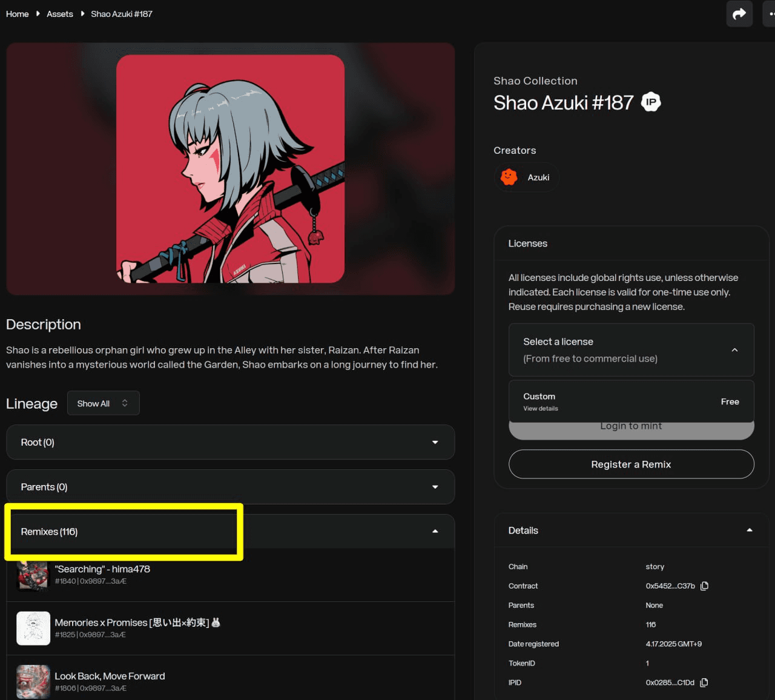
Task: Open Look Back, Move Forward remix title
Action: [x=110, y=676]
